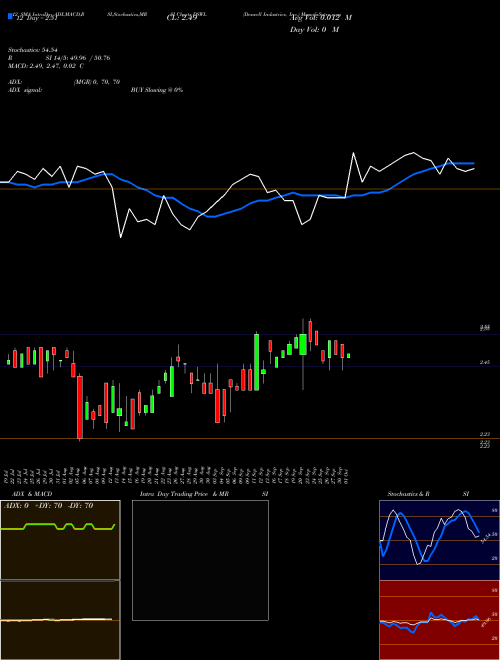Click the 'Stochastics: 54.54' reading
Screen dimensions: 500x660
[33, 50]
